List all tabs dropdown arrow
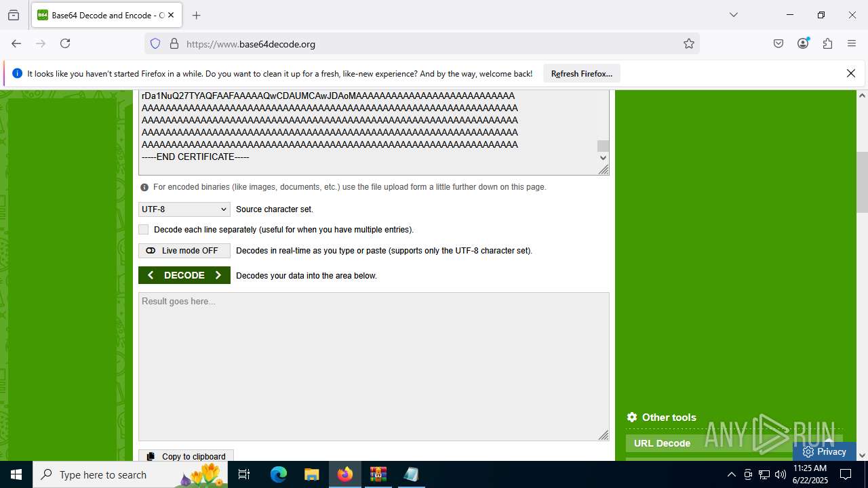868x488 pixels. pos(733,15)
